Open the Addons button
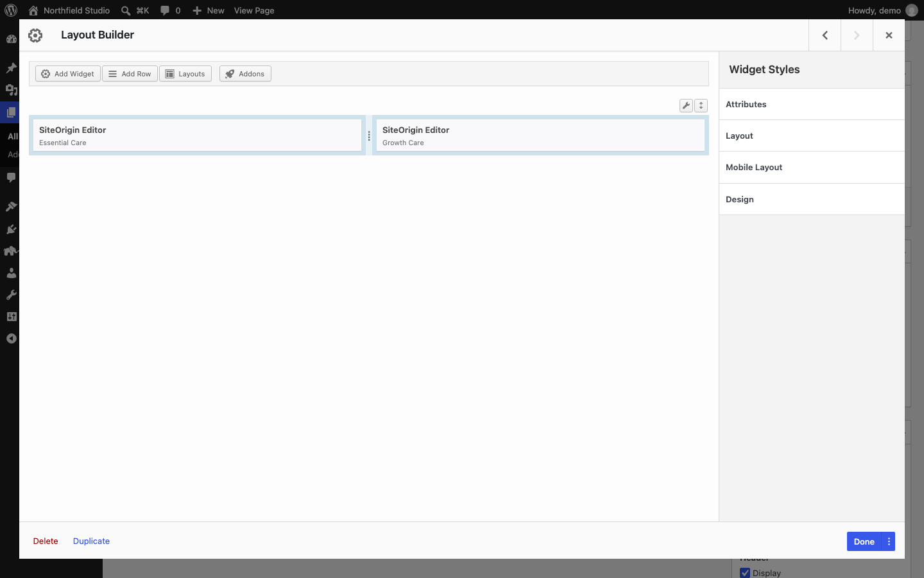This screenshot has height=578, width=924. point(245,74)
